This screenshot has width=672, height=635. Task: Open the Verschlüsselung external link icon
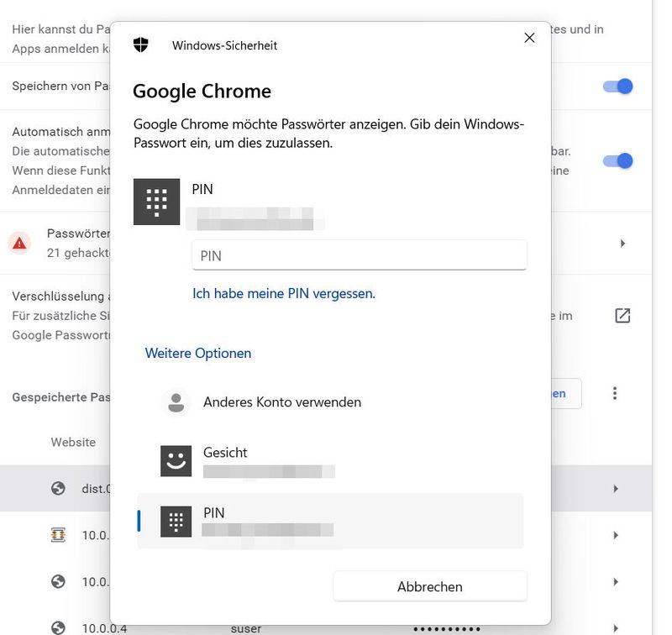pyautogui.click(x=622, y=315)
